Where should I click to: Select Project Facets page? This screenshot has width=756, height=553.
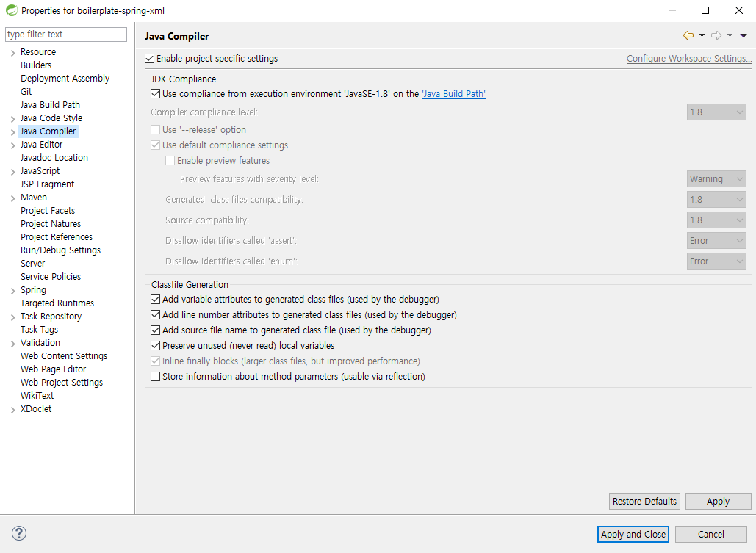click(48, 211)
